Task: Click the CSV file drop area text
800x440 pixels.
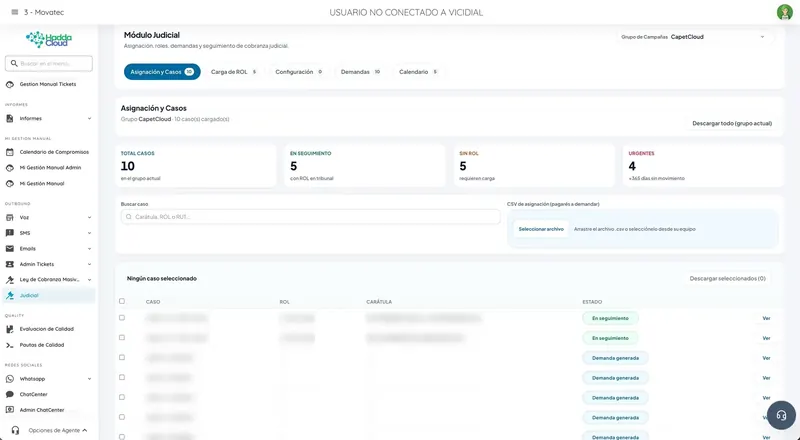Action: pyautogui.click(x=634, y=229)
